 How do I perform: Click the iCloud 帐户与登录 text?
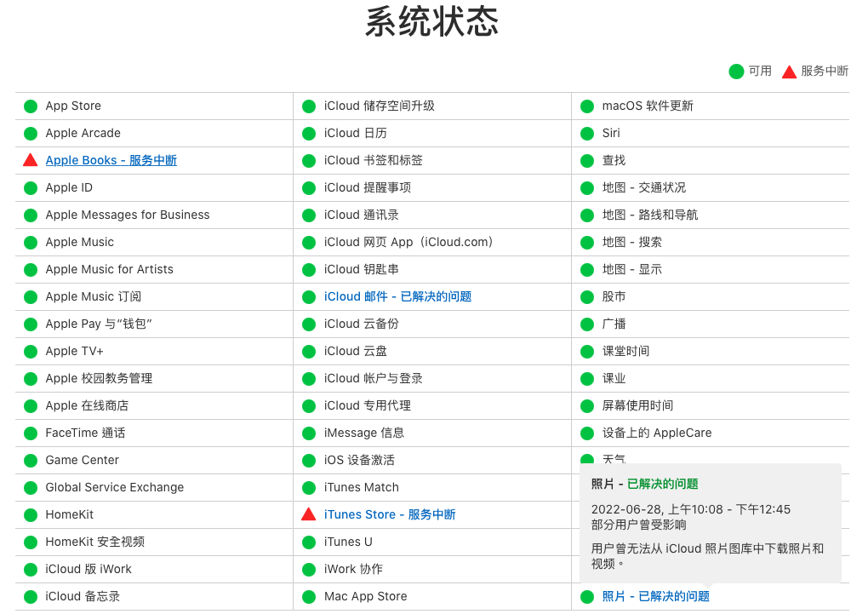coord(373,378)
